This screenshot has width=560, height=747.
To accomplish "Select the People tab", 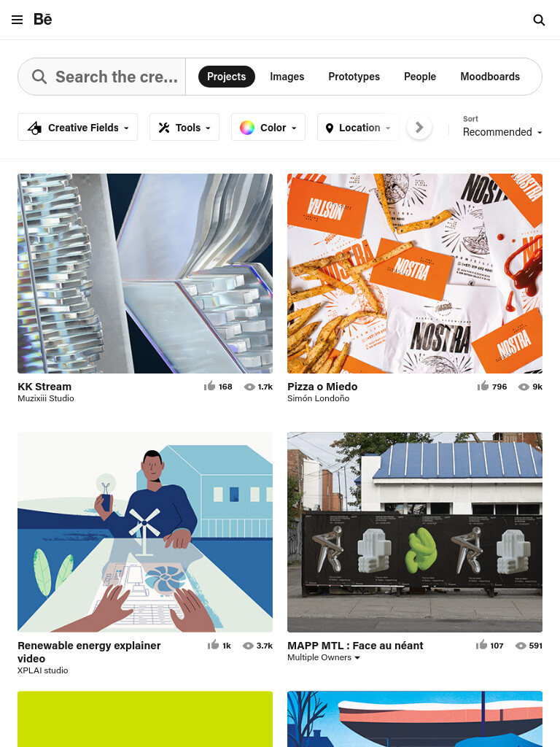I will click(x=419, y=77).
